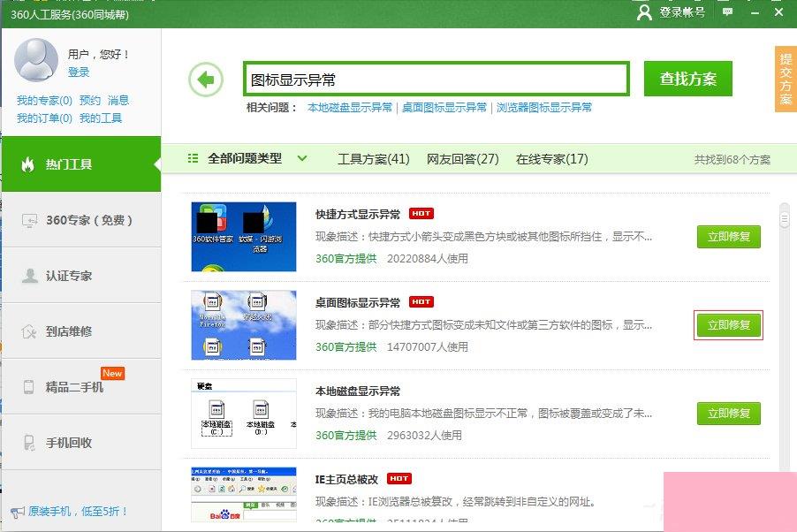Viewport: 797px width, 532px height.
Task: Click the 桌面图标显示异常 thumbnail image
Action: (244, 325)
